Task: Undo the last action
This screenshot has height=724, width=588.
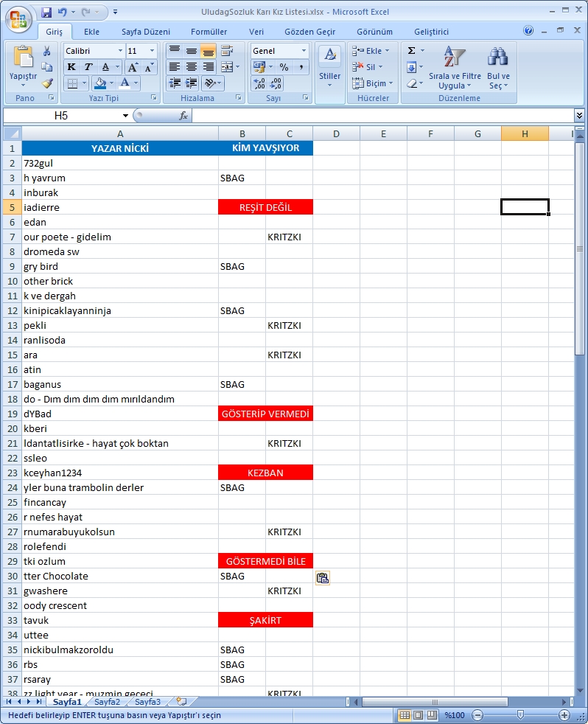Action: click(63, 12)
